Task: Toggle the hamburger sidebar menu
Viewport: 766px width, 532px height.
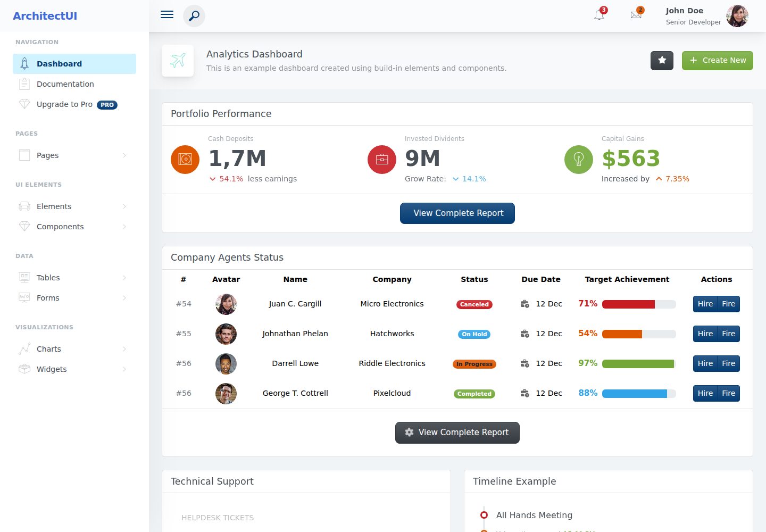Action: pyautogui.click(x=167, y=14)
